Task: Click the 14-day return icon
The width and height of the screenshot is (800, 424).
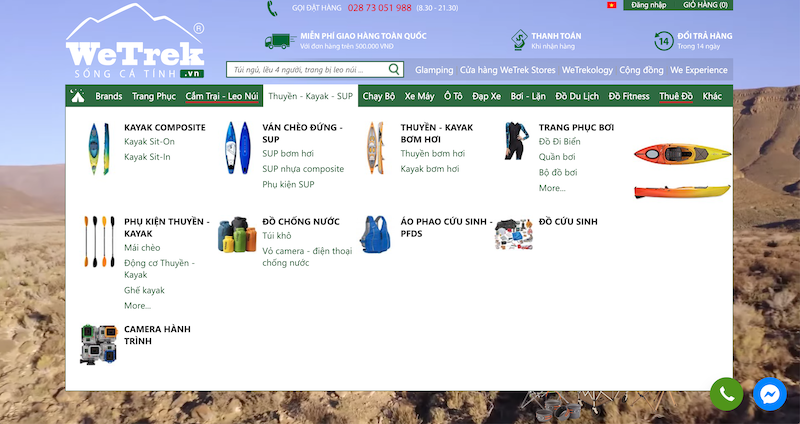Action: pos(664,41)
